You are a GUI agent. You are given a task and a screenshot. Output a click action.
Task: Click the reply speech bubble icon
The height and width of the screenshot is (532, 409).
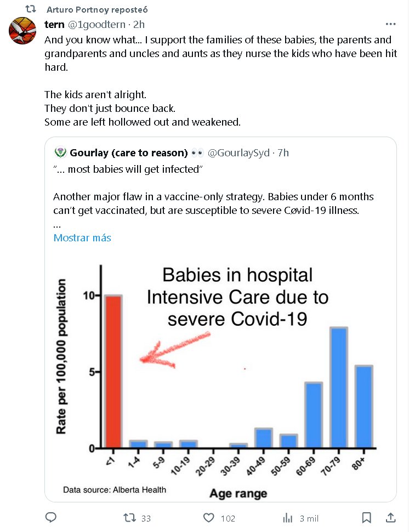tap(51, 518)
